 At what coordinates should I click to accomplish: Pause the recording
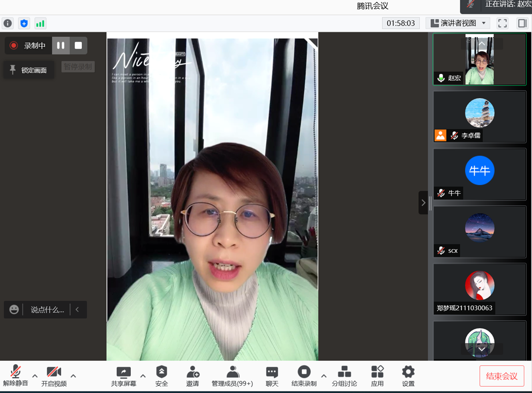61,46
